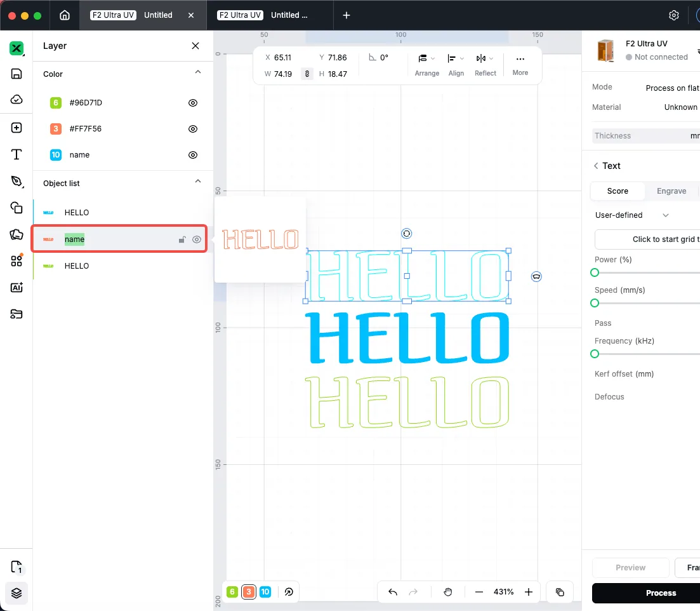Click the Save file icon

(x=17, y=74)
